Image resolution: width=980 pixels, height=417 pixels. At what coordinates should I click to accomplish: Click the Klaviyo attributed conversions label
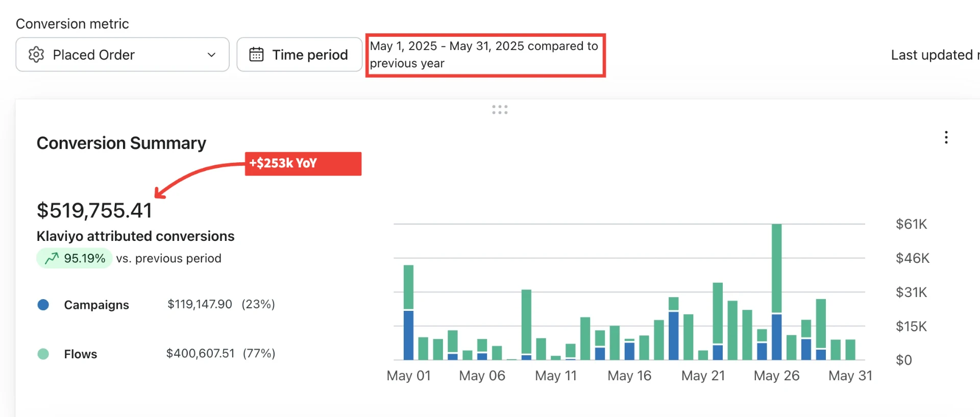[x=136, y=236]
